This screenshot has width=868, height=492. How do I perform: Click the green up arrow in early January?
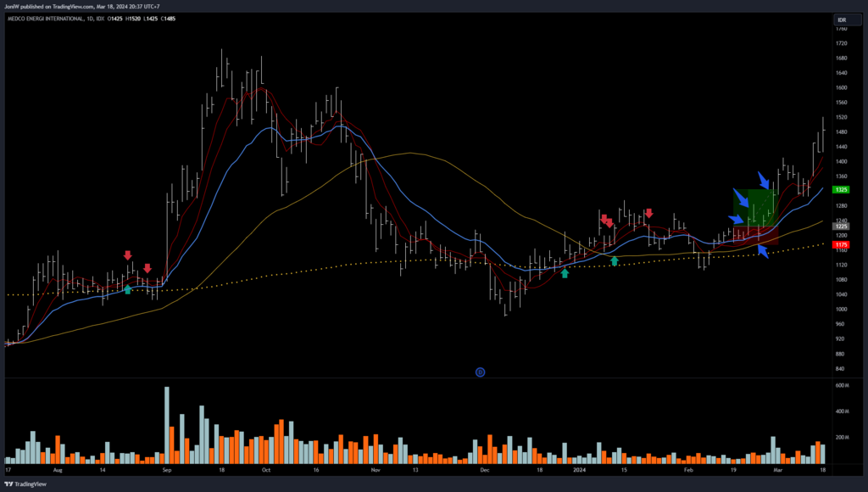[x=615, y=261]
